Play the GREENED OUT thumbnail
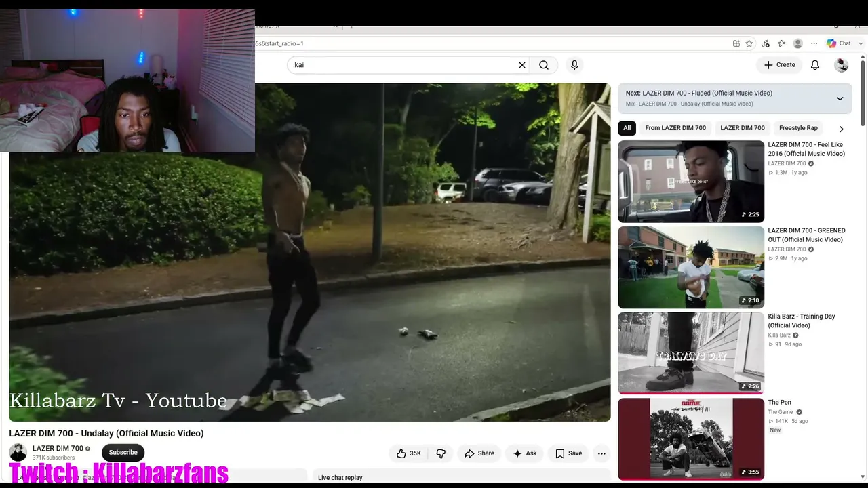The height and width of the screenshot is (488, 868). [x=691, y=267]
